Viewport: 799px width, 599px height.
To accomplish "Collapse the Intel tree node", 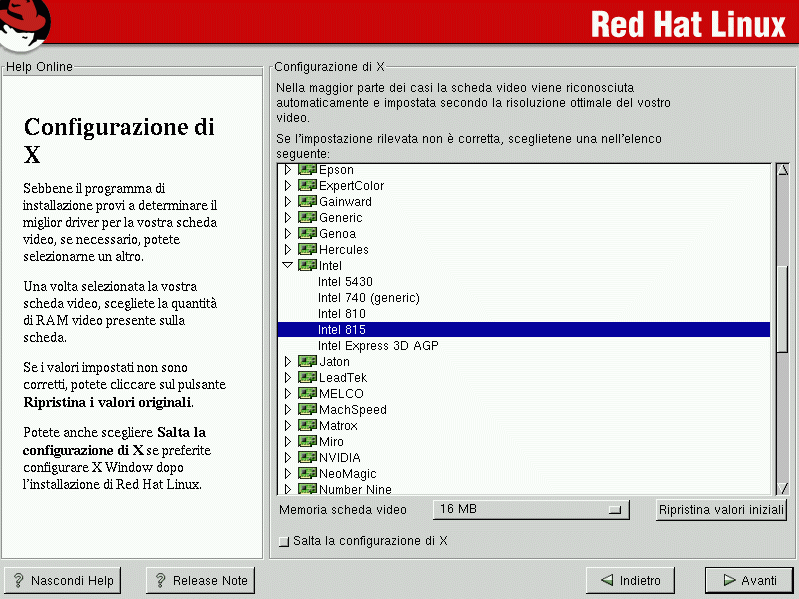I will click(288, 266).
